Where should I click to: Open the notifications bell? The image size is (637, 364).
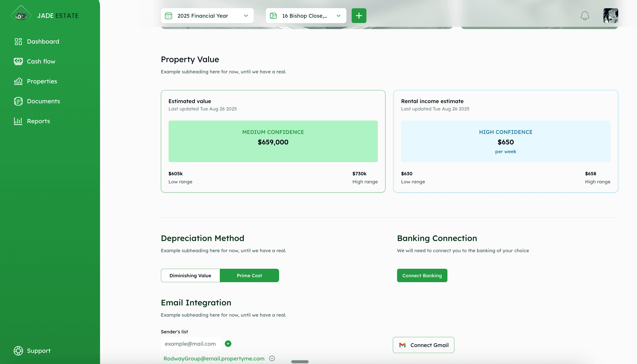(585, 16)
